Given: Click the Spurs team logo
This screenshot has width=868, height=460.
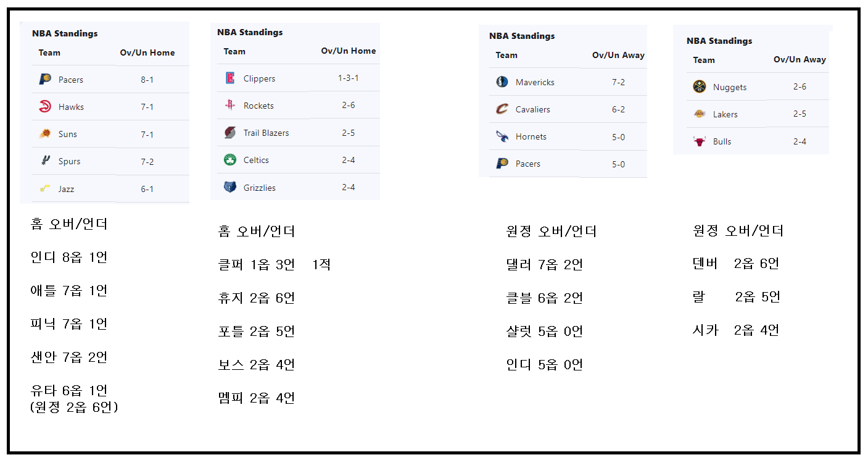Looking at the screenshot, I should point(45,161).
